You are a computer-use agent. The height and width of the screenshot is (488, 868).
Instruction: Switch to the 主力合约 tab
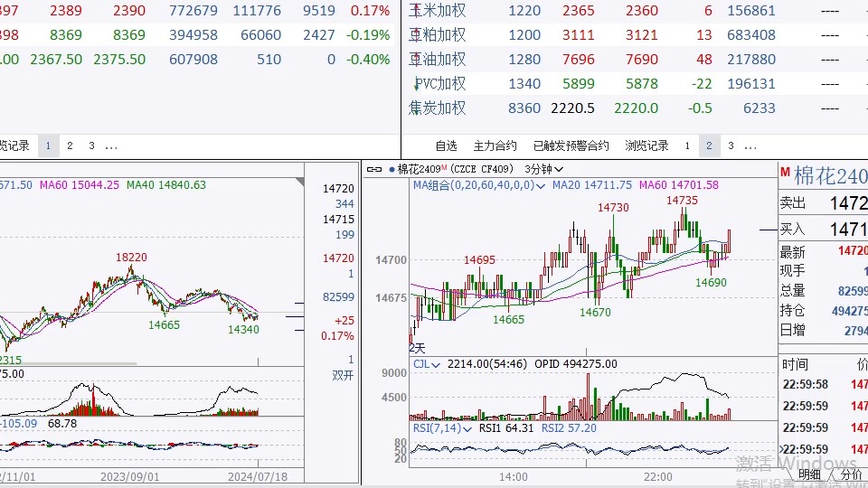(x=495, y=145)
